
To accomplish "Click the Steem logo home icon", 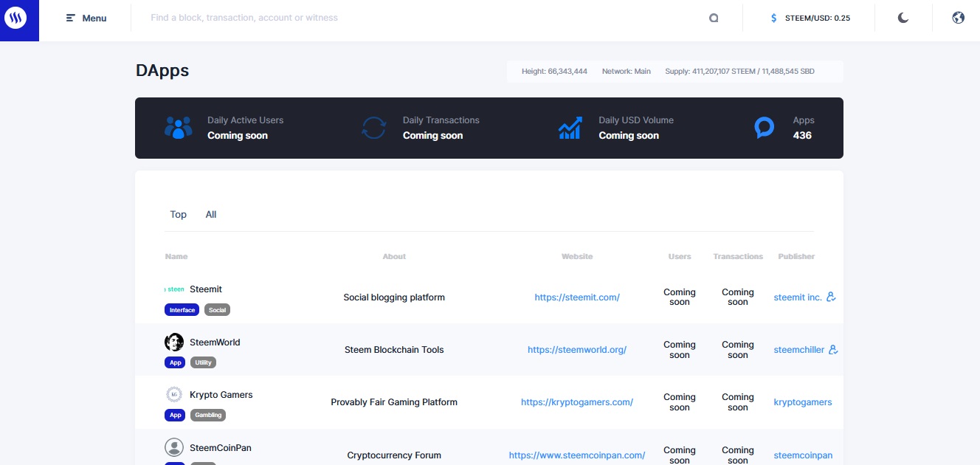I will pyautogui.click(x=15, y=18).
